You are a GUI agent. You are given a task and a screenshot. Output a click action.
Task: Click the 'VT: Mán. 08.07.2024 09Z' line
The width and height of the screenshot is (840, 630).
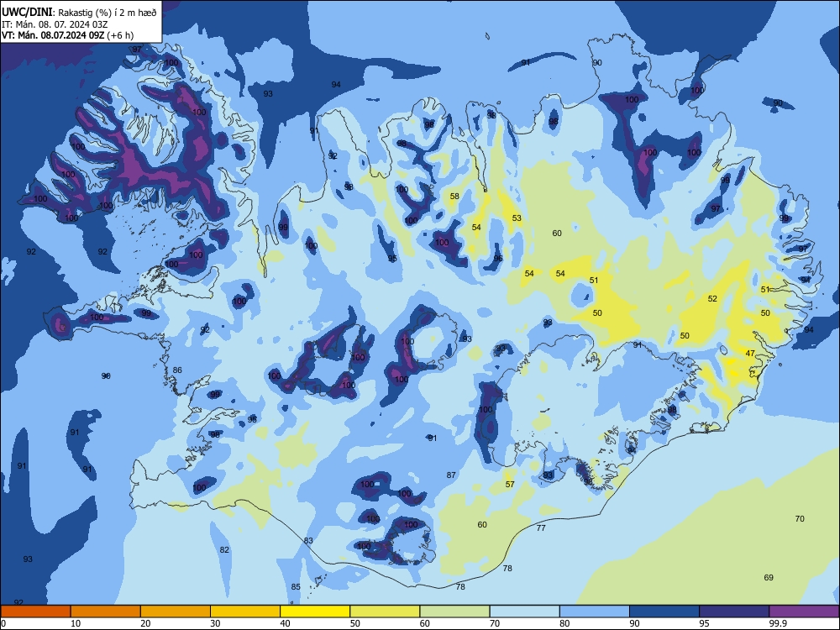53,35
